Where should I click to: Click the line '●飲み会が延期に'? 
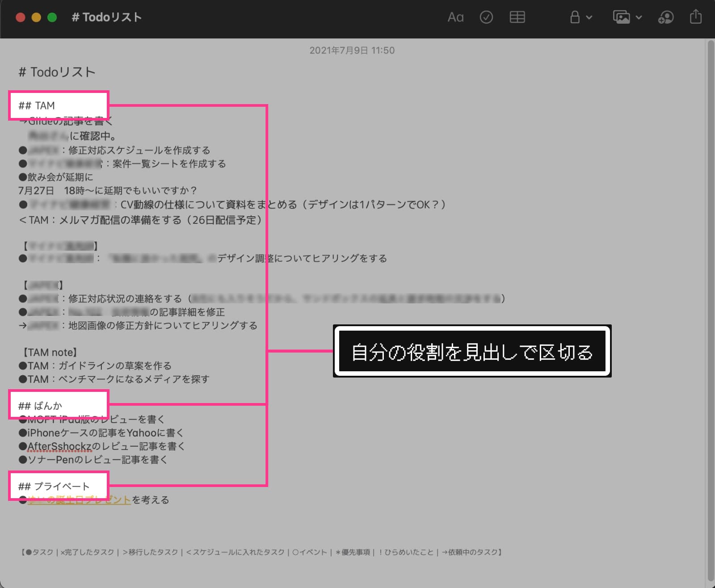(x=56, y=177)
